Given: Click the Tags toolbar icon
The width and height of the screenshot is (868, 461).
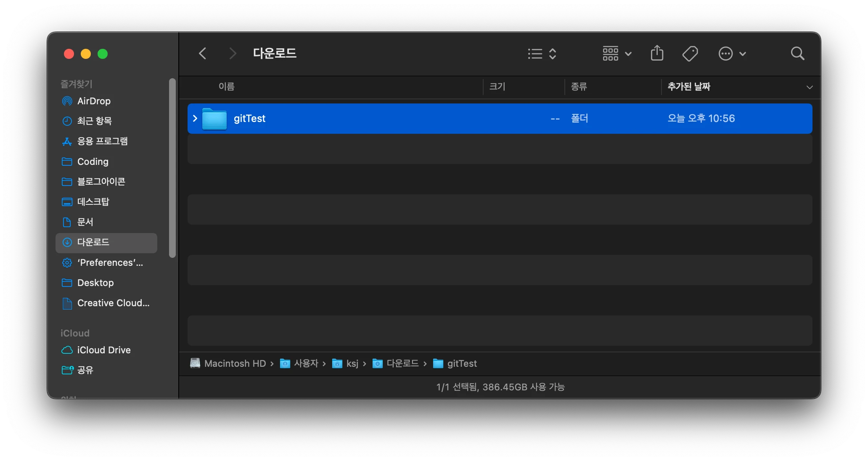Looking at the screenshot, I should click(x=690, y=53).
